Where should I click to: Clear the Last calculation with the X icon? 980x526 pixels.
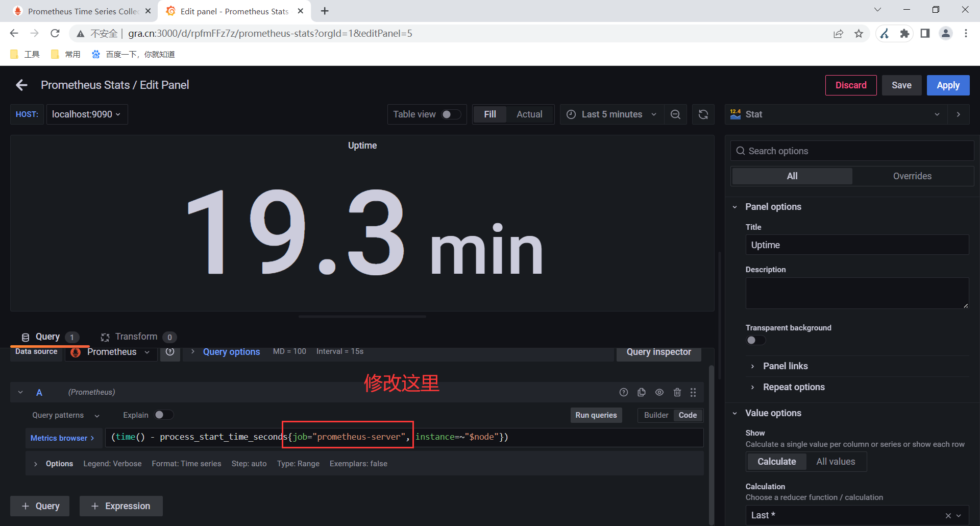pyautogui.click(x=948, y=516)
